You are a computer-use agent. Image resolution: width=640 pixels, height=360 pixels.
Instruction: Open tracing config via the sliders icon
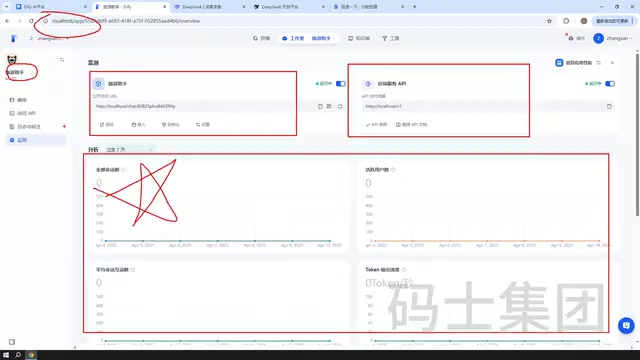click(599, 63)
